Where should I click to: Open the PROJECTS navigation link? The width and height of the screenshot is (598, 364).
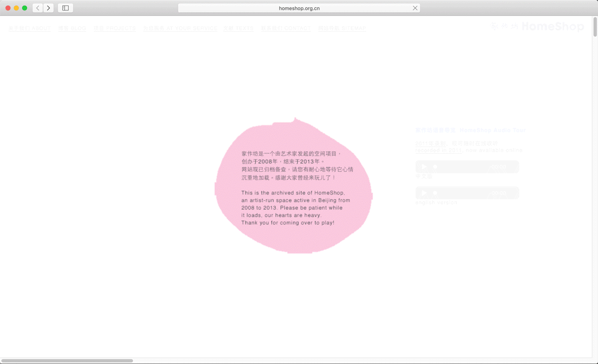tap(115, 28)
